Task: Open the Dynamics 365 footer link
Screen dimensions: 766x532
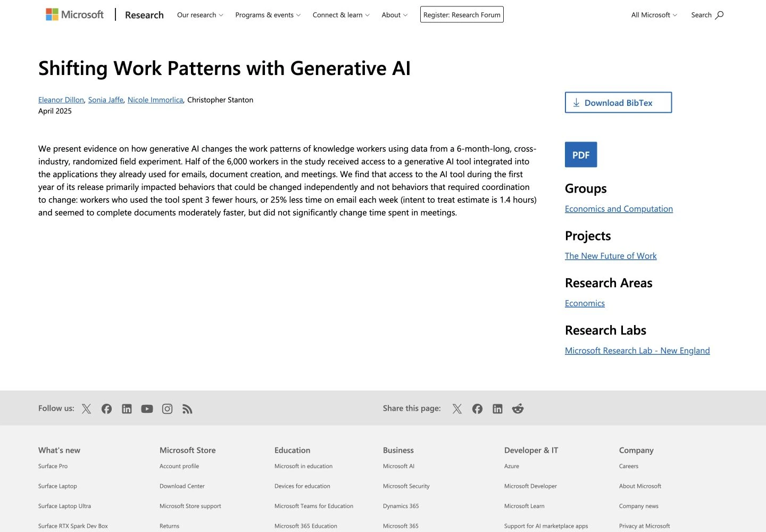Action: pos(401,506)
